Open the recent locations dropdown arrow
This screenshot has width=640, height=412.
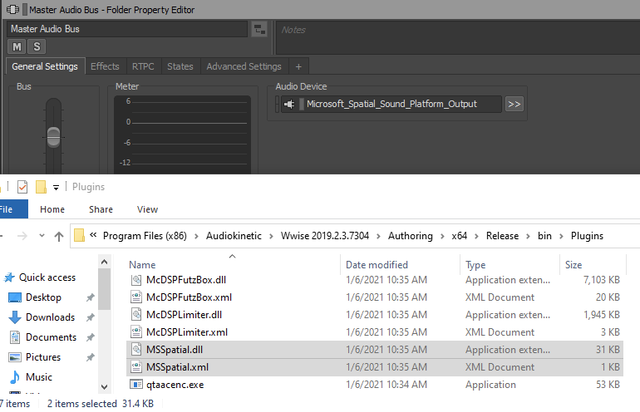point(42,236)
